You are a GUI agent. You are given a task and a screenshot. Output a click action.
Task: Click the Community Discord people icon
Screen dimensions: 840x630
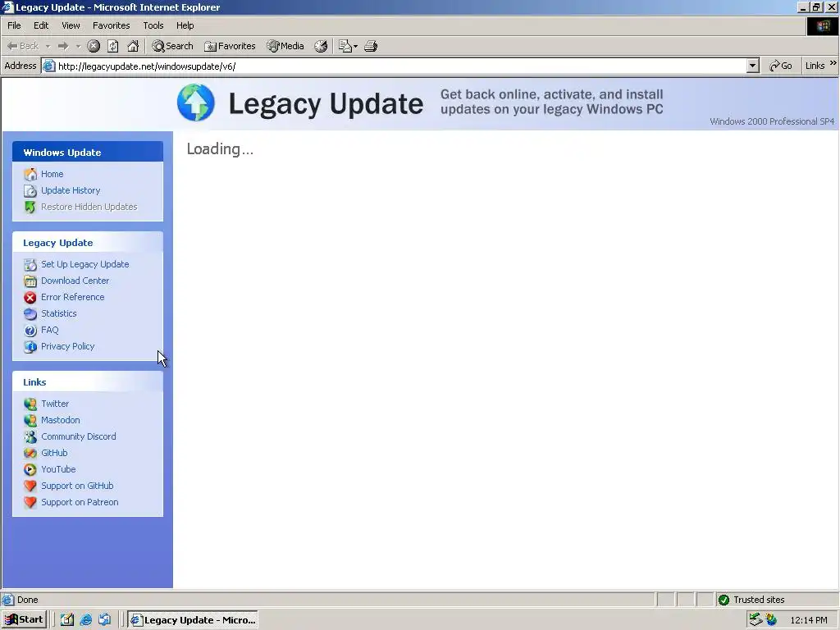pos(30,437)
